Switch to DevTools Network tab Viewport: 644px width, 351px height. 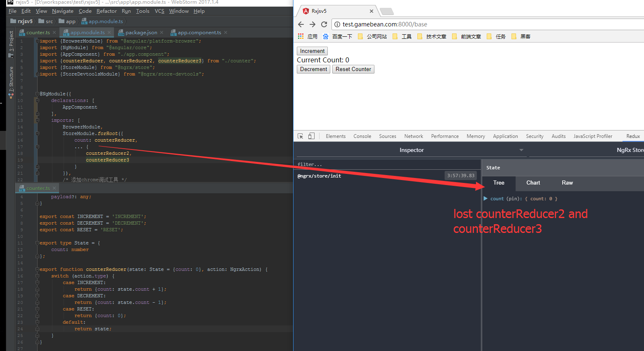(x=414, y=136)
